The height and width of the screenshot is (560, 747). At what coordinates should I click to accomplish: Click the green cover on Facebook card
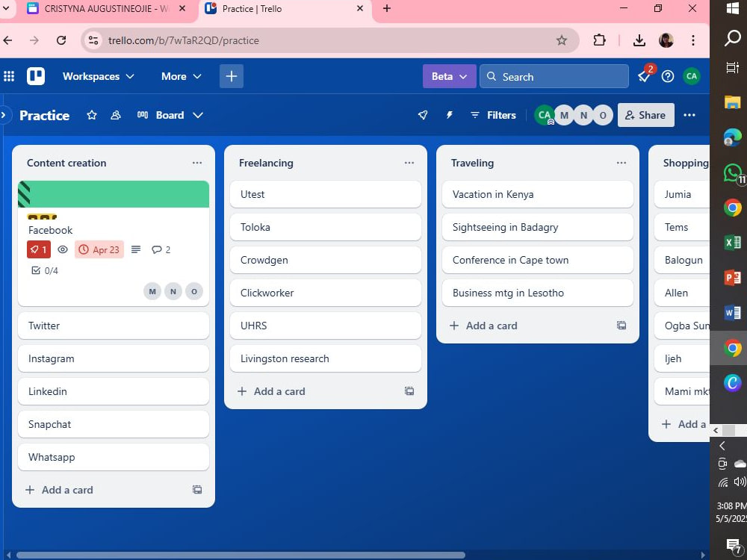point(114,194)
